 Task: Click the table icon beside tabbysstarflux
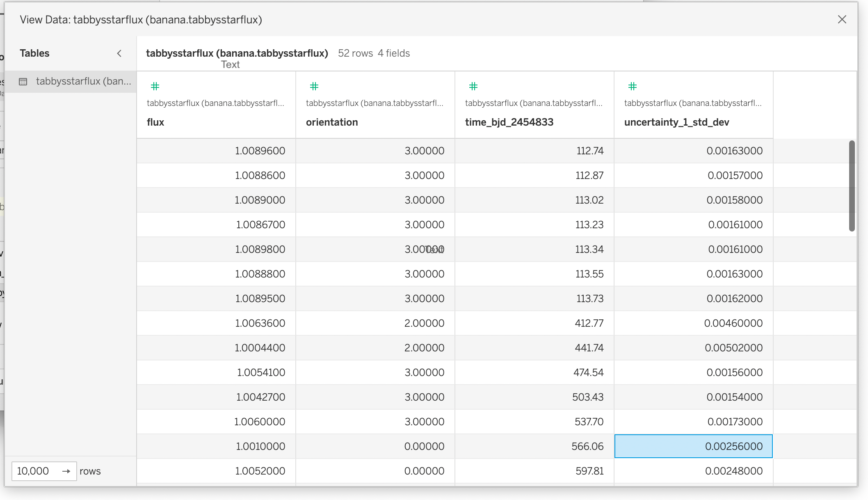(x=23, y=82)
